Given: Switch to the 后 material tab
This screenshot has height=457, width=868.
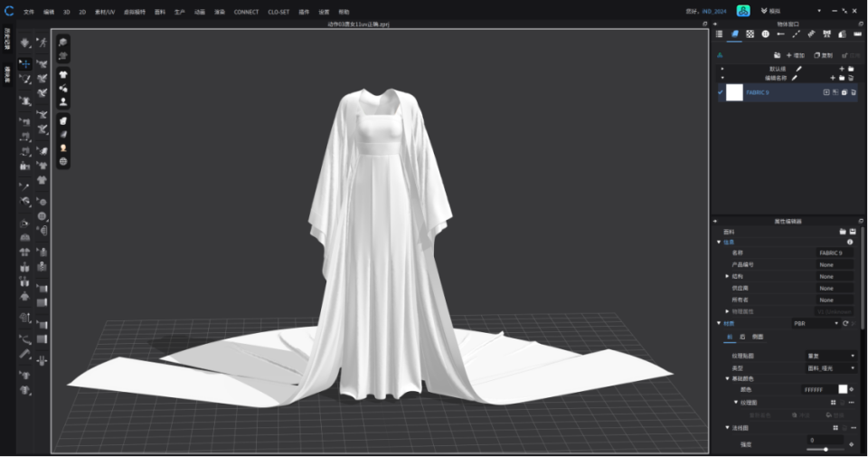Looking at the screenshot, I should [x=741, y=337].
